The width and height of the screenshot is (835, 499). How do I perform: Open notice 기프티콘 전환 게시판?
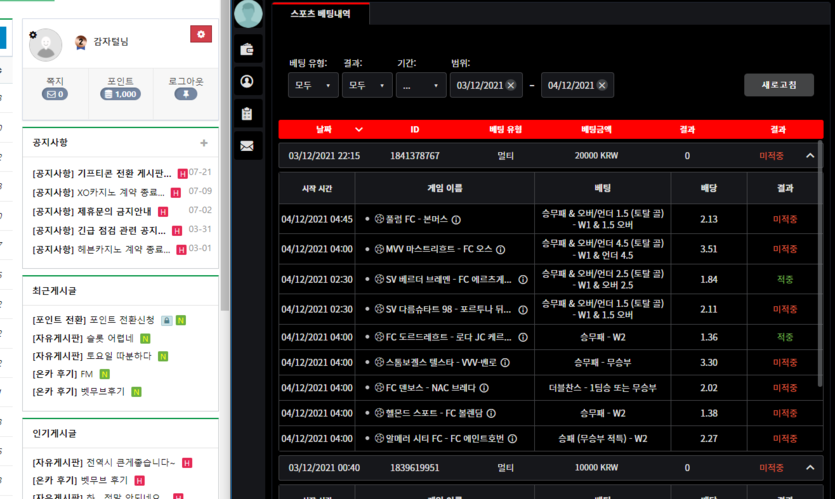click(102, 174)
